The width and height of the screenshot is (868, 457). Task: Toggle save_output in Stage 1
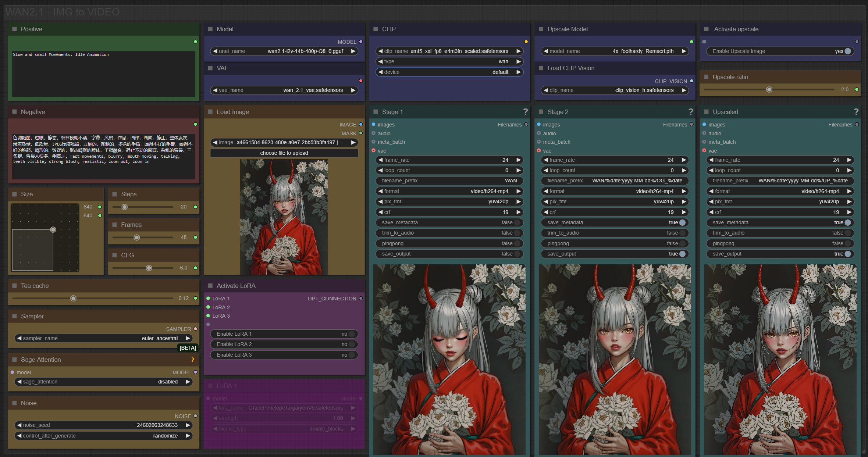click(x=517, y=254)
